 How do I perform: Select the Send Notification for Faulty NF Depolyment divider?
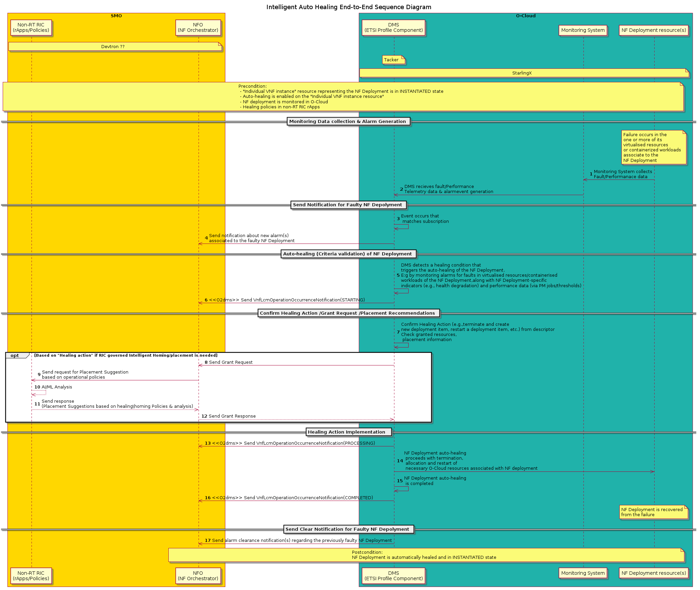pos(348,205)
